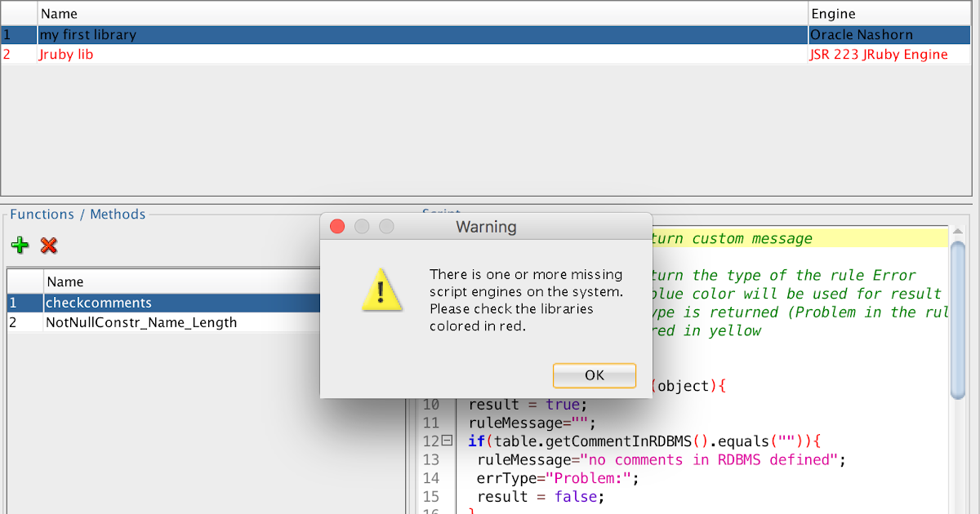Image resolution: width=980 pixels, height=514 pixels.
Task: Click the Functions / Methods panel title
Action: [77, 214]
